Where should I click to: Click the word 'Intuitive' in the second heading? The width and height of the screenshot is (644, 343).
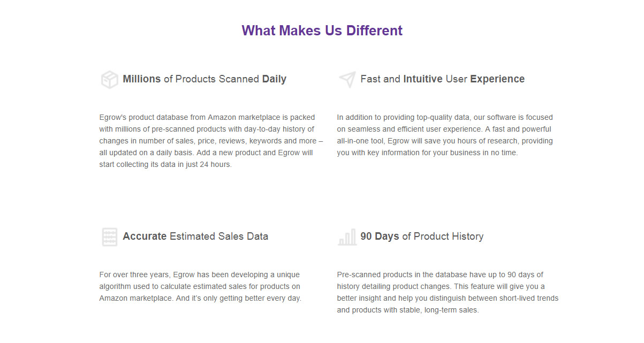coord(423,79)
